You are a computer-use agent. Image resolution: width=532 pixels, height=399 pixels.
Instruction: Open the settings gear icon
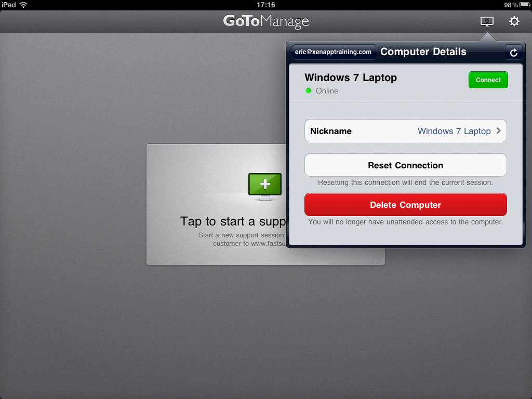(x=514, y=21)
